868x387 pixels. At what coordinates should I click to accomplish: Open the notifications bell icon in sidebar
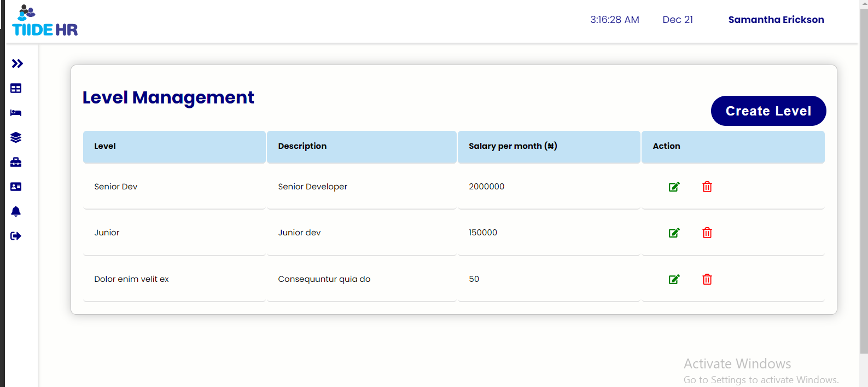[16, 211]
